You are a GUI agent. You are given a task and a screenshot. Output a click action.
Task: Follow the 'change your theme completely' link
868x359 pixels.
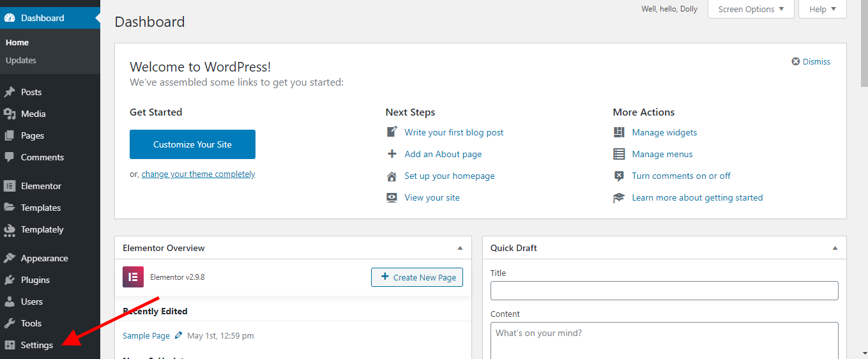click(198, 174)
